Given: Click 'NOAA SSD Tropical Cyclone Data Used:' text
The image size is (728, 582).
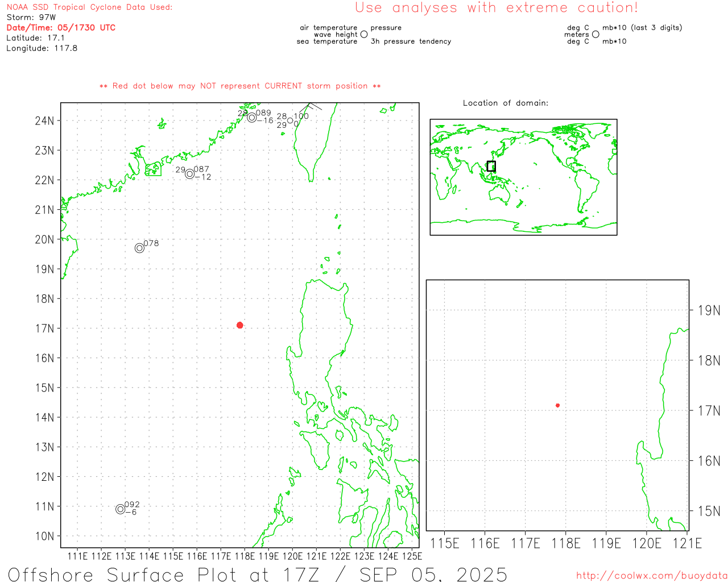Looking at the screenshot, I should [x=89, y=7].
